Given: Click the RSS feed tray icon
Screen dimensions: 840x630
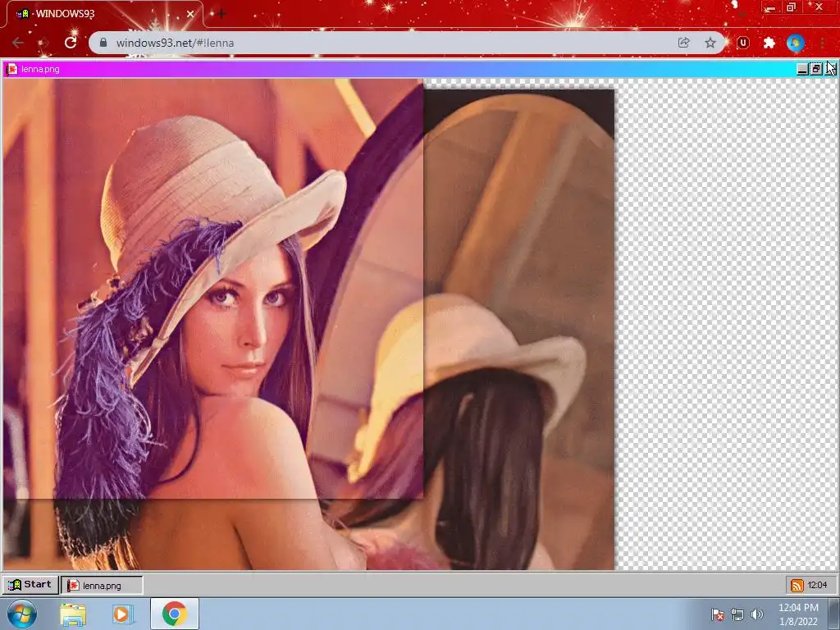Looking at the screenshot, I should coord(797,586).
